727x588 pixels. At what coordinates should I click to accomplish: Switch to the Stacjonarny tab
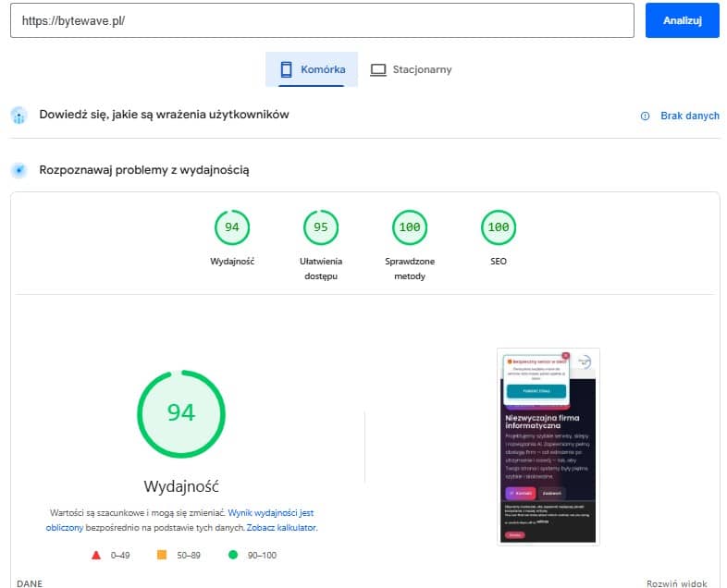[411, 69]
